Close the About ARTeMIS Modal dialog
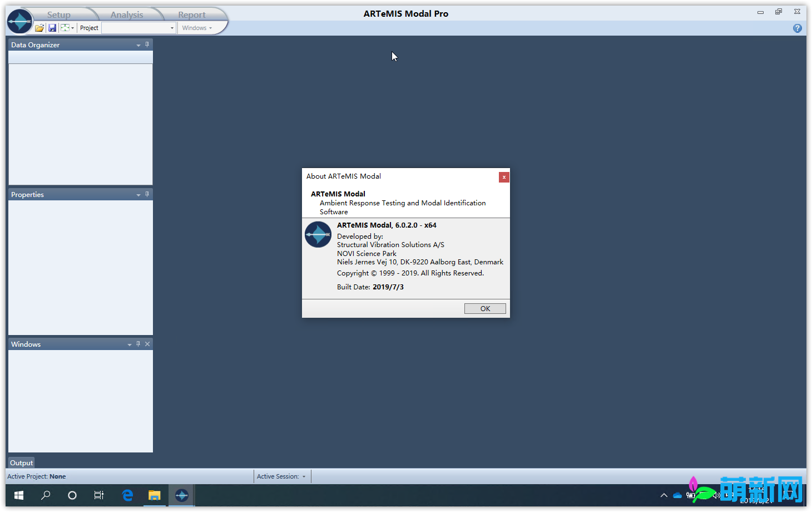 [x=504, y=177]
